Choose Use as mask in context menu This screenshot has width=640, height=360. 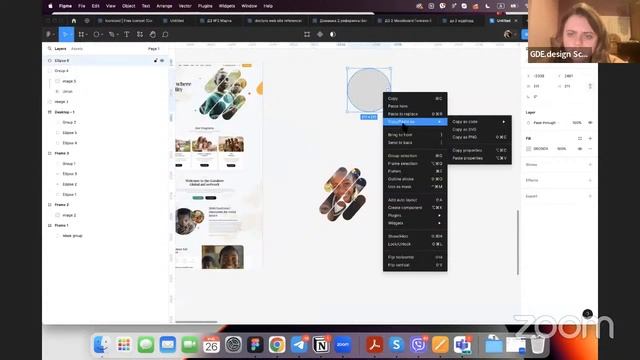pos(415,187)
